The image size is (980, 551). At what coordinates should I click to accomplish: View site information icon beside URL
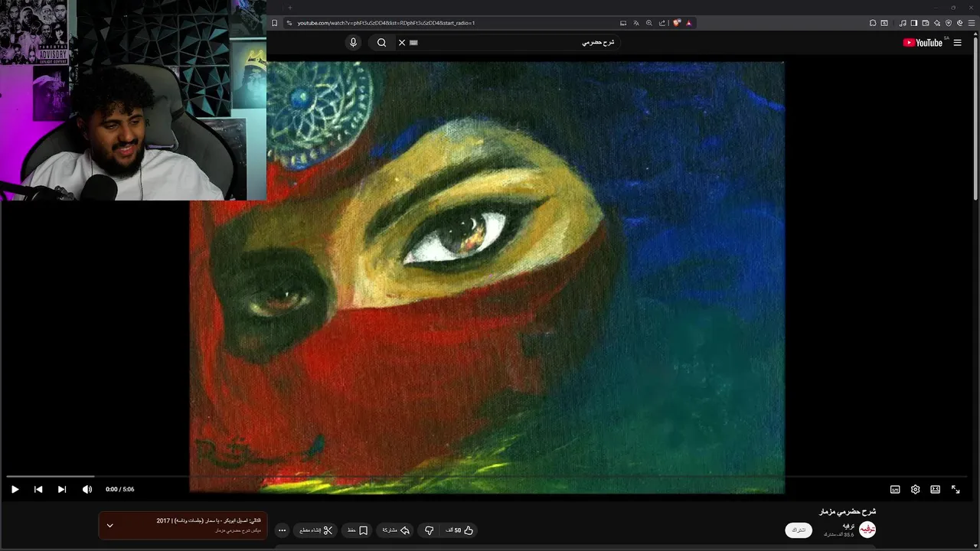tap(289, 23)
